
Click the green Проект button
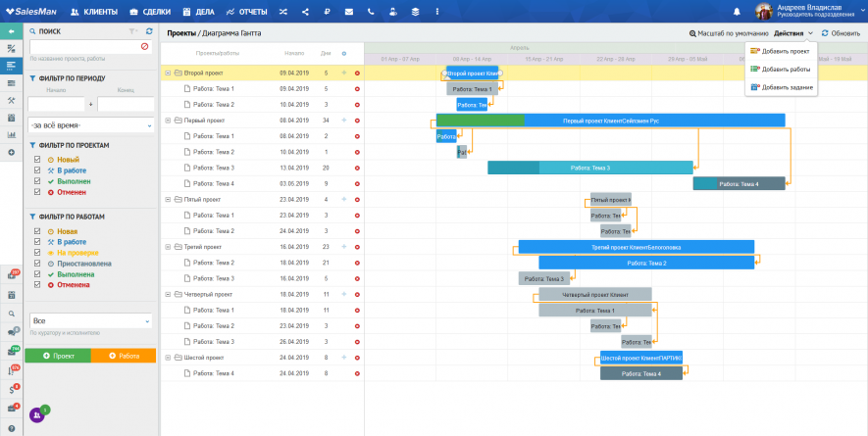[x=58, y=356]
